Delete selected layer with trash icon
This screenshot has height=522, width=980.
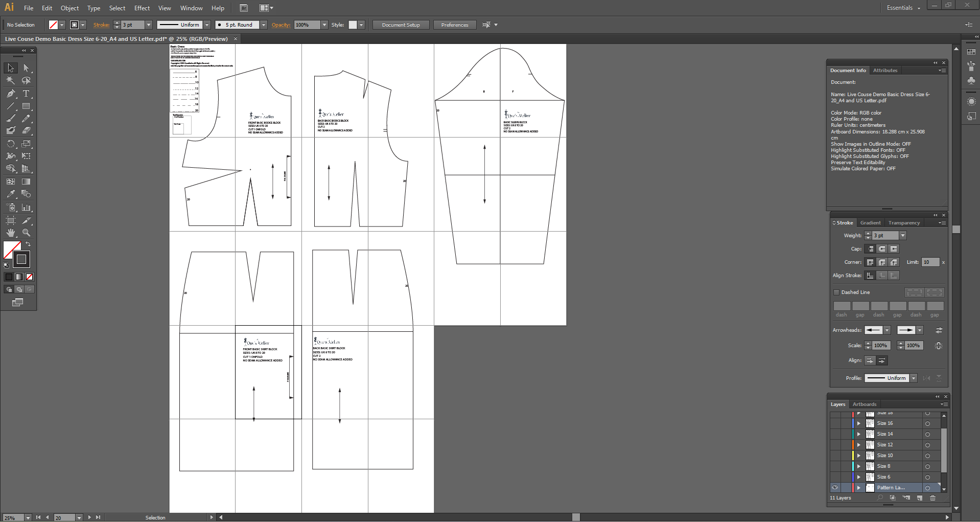(932, 498)
